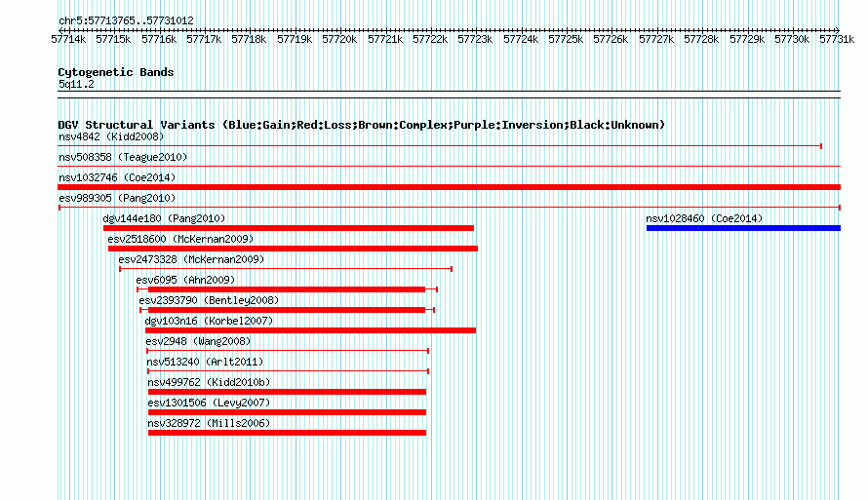The image size is (868, 500).
Task: Select the nsv1028460 (Coe2014) label
Action: [x=704, y=218]
